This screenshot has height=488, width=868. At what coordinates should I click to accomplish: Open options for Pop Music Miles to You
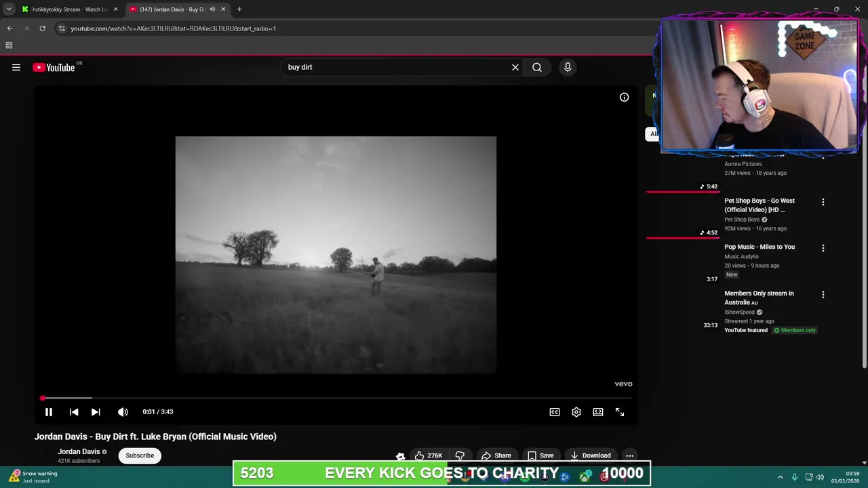823,248
